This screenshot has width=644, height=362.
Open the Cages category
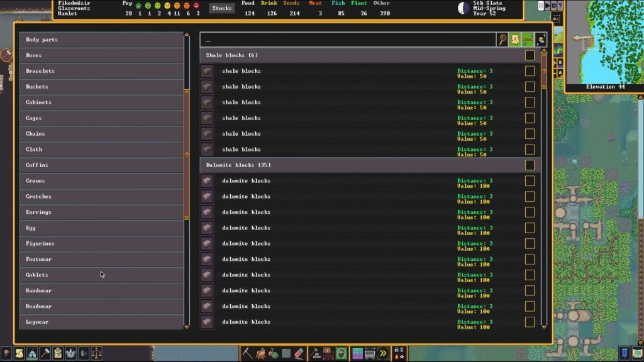coord(101,118)
